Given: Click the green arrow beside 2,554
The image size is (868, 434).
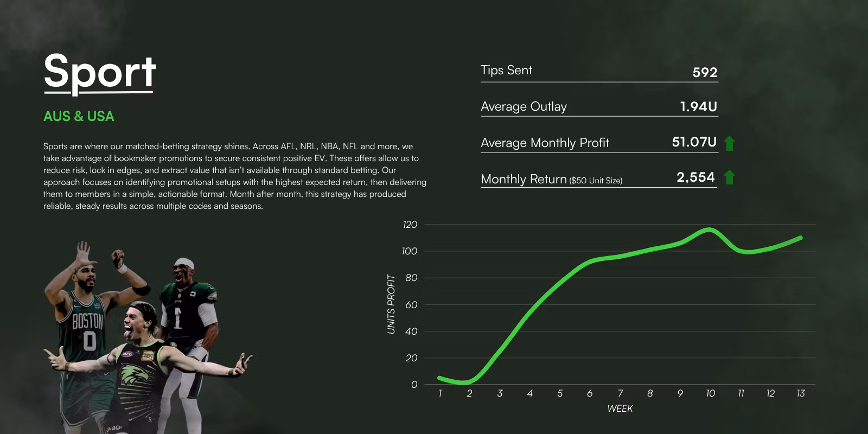Looking at the screenshot, I should pos(730,177).
